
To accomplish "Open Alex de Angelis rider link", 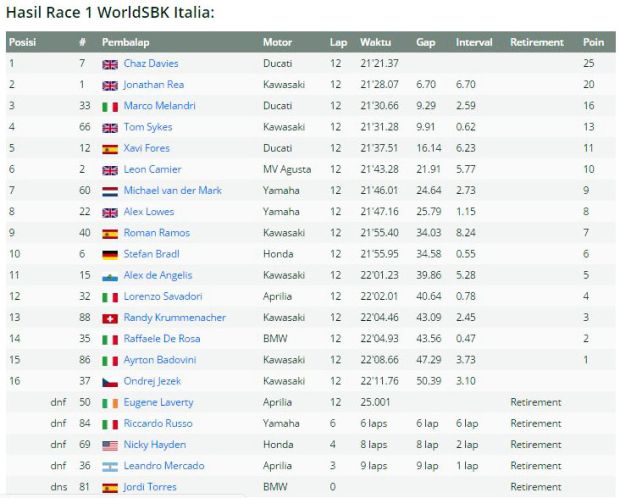I will (x=158, y=275).
